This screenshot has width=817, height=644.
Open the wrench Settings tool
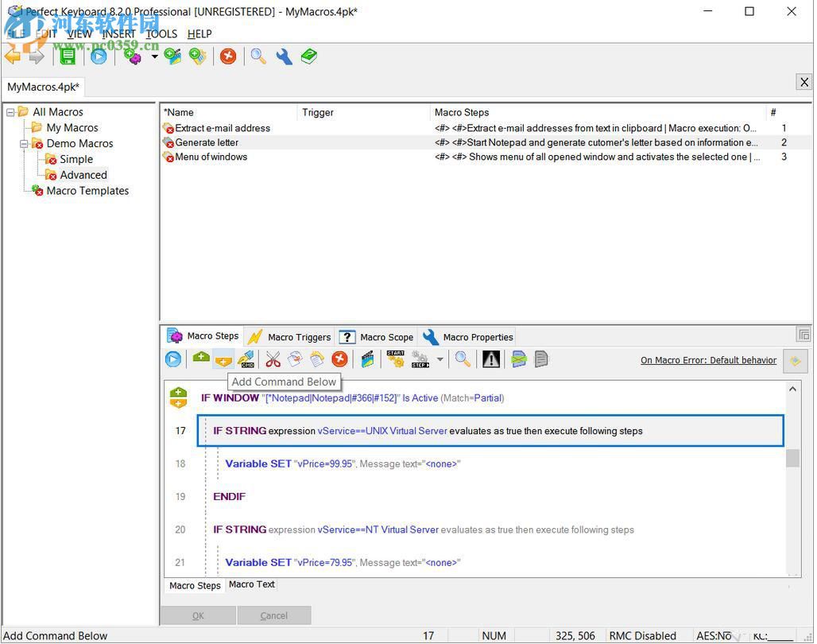pyautogui.click(x=284, y=56)
